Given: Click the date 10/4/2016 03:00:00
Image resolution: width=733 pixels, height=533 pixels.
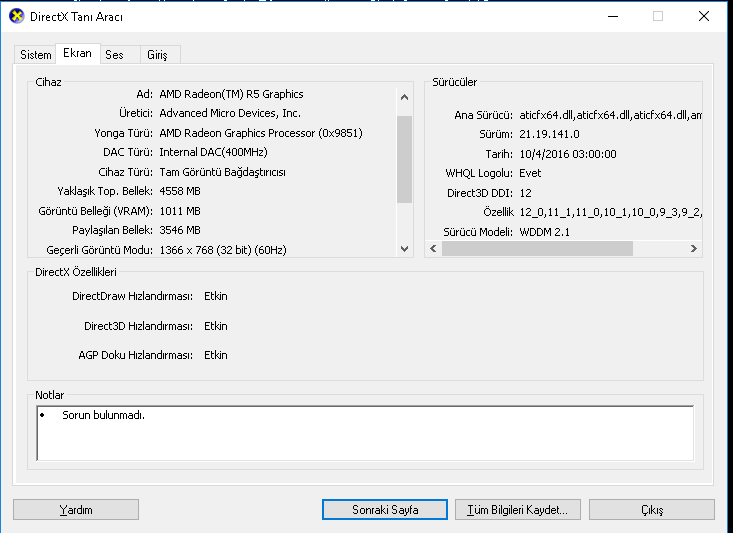Looking at the screenshot, I should (x=568, y=154).
